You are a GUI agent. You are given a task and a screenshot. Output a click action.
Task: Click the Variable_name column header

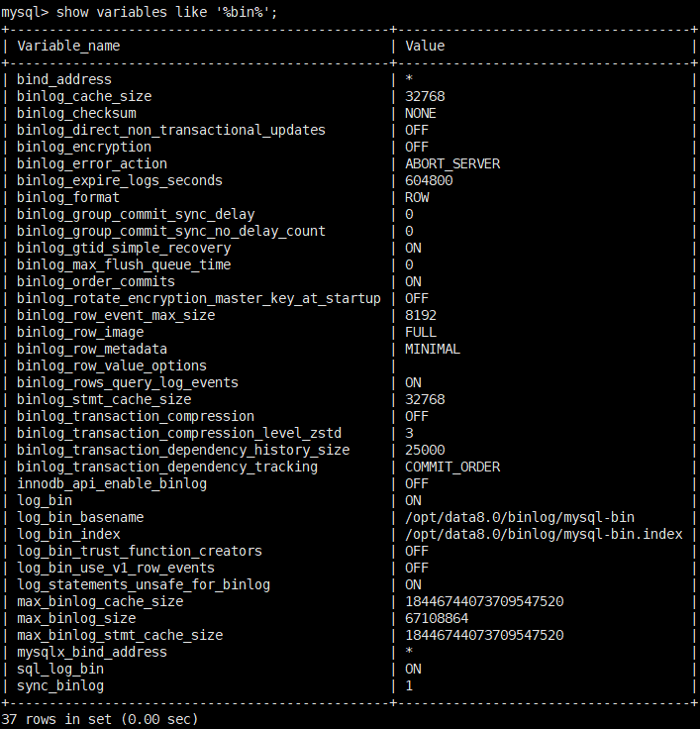(x=68, y=46)
